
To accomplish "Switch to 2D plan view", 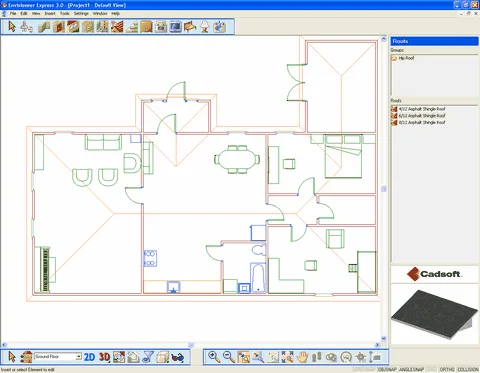I will click(89, 357).
